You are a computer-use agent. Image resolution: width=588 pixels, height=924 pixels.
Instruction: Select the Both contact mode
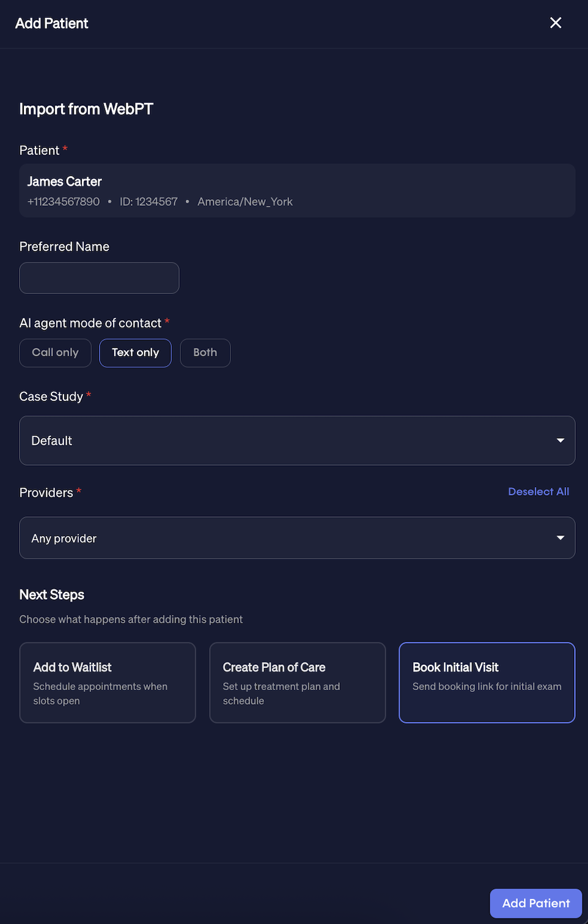(205, 353)
